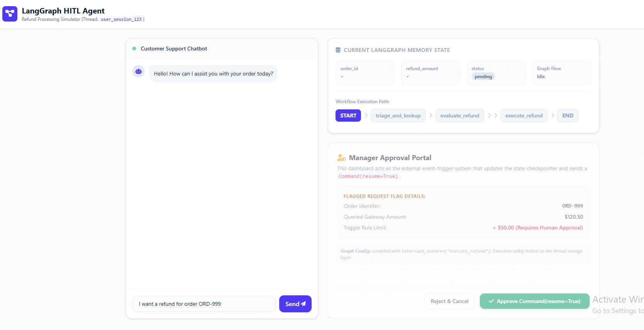Click the Order Identifer label
The image size is (644, 330).
click(362, 206)
